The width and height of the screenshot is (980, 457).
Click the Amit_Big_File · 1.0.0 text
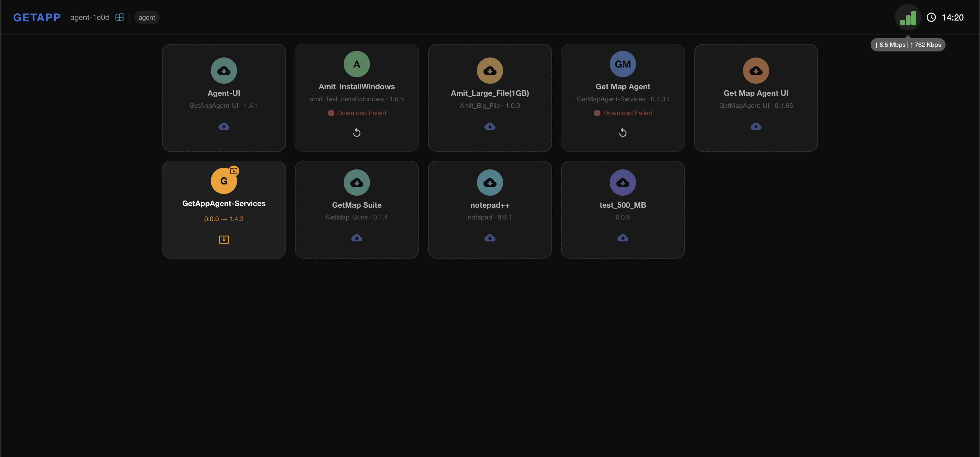(490, 105)
